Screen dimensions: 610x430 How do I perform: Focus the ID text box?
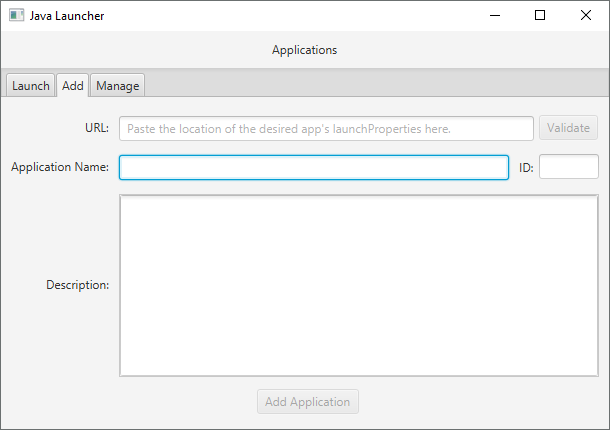pos(568,167)
